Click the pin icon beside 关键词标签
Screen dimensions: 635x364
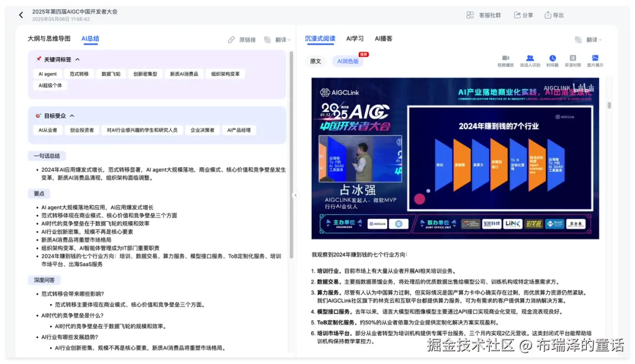[x=38, y=59]
